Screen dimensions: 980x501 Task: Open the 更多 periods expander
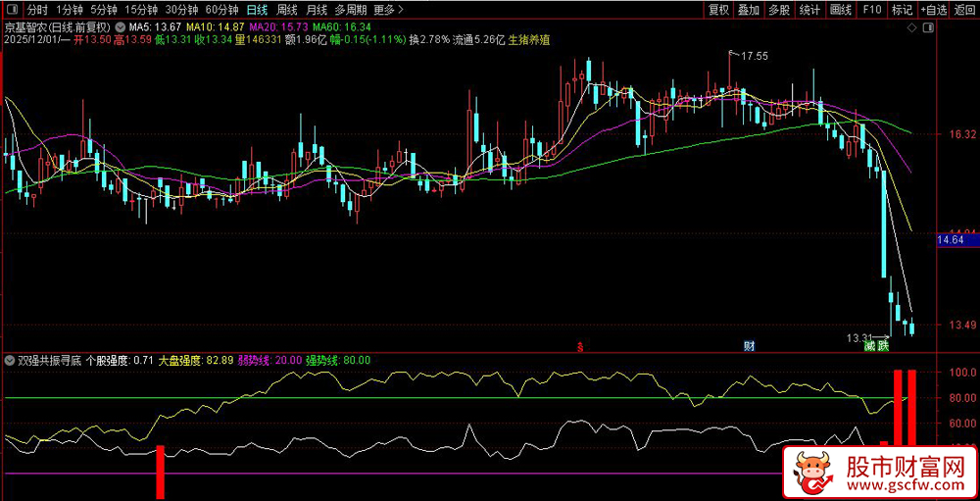[x=389, y=10]
